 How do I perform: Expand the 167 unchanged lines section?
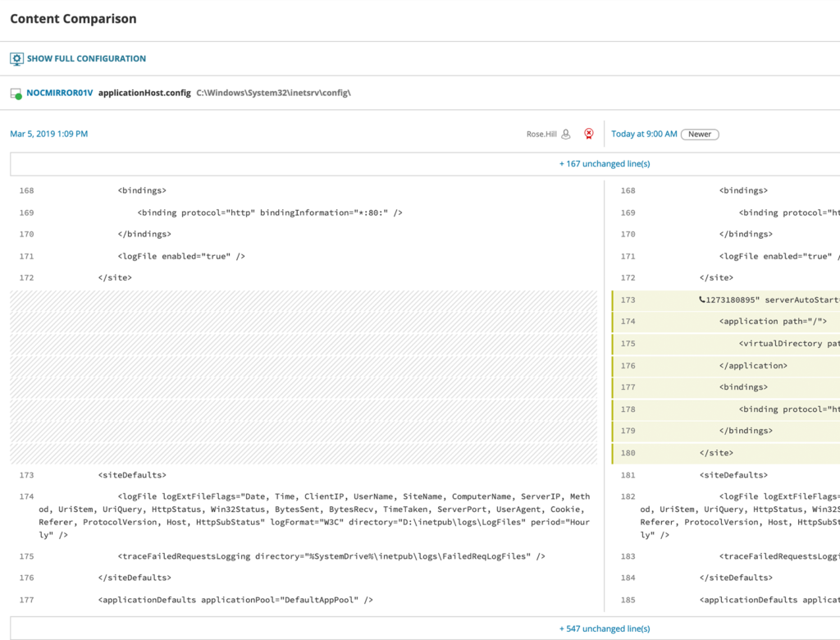point(605,163)
